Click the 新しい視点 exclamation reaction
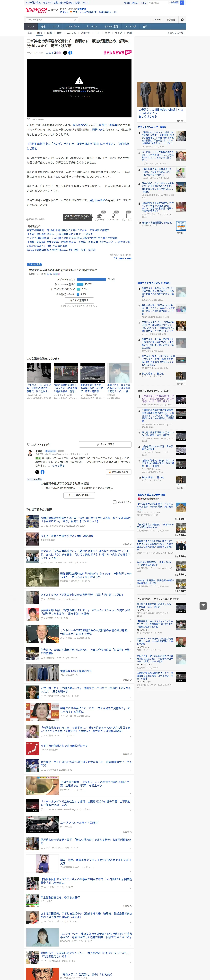Image resolution: width=210 pixels, height=980 pixels. (127, 216)
